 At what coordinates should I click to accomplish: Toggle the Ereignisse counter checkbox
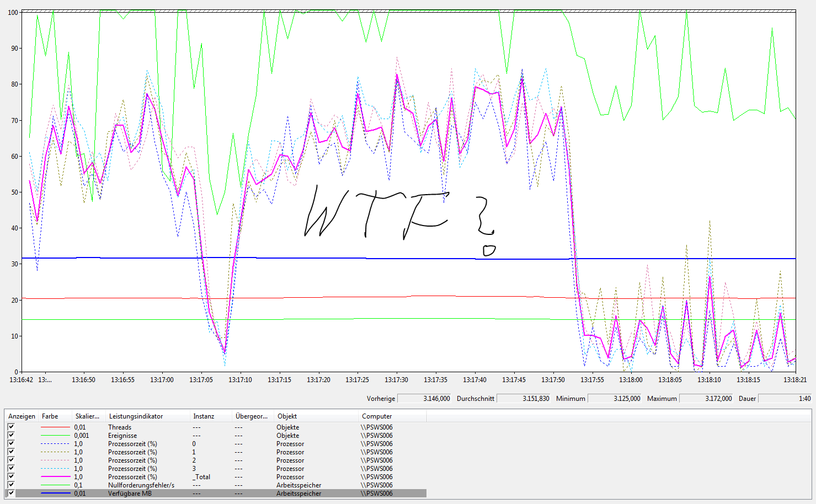pos(11,435)
